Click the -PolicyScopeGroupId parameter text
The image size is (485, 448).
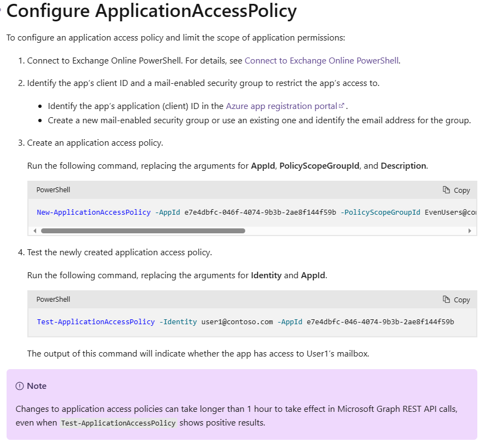(x=380, y=212)
